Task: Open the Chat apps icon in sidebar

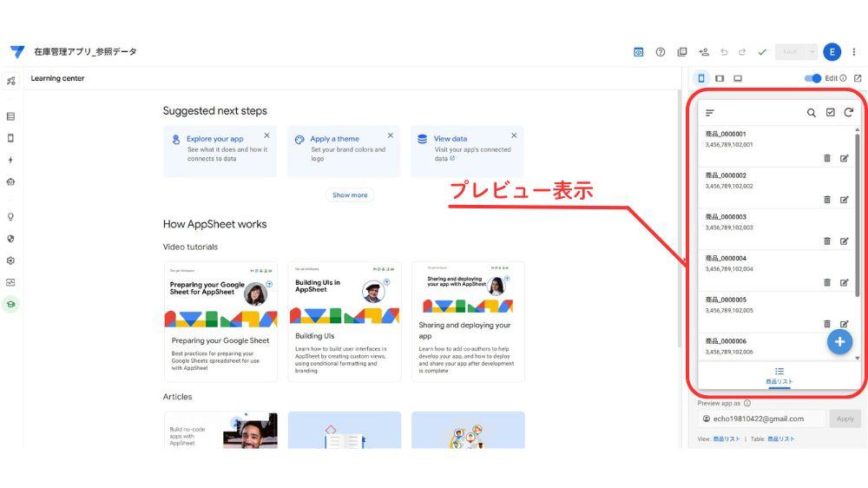Action: pos(10,181)
